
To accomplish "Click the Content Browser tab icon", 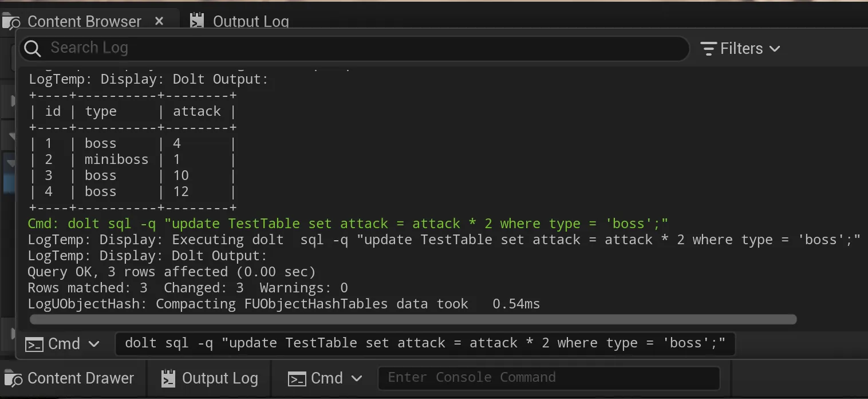I will click(11, 22).
